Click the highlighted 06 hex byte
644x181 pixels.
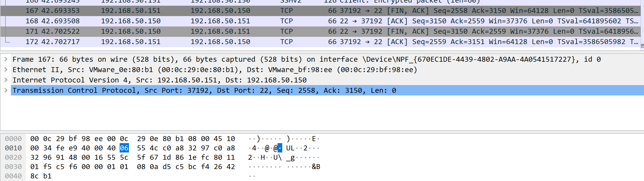pyautogui.click(x=124, y=148)
